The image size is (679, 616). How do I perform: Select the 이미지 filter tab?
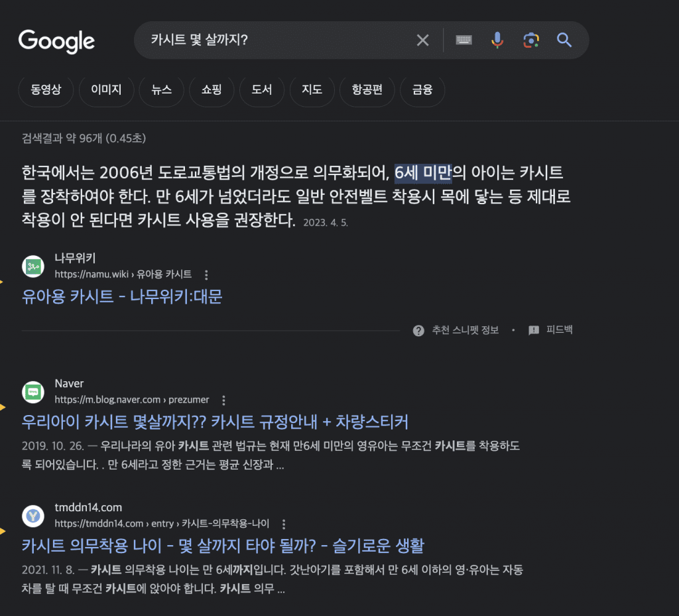[106, 90]
